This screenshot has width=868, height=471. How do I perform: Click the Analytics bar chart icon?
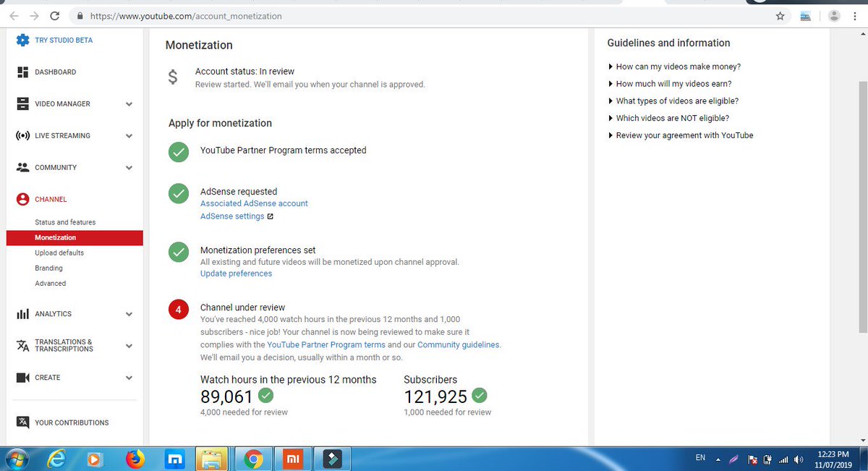pyautogui.click(x=22, y=314)
